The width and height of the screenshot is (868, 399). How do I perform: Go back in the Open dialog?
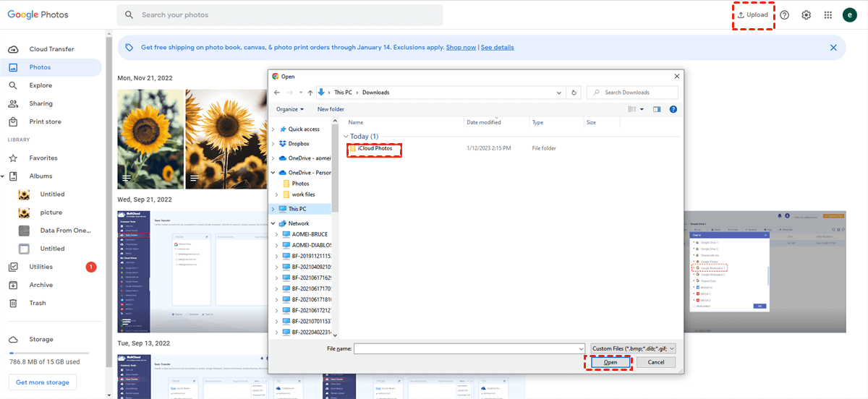(277, 93)
